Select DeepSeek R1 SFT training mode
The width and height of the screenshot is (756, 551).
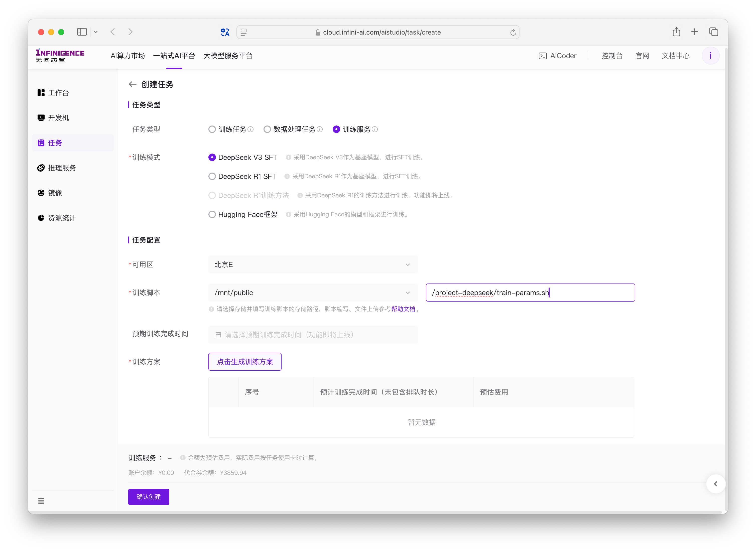click(212, 176)
